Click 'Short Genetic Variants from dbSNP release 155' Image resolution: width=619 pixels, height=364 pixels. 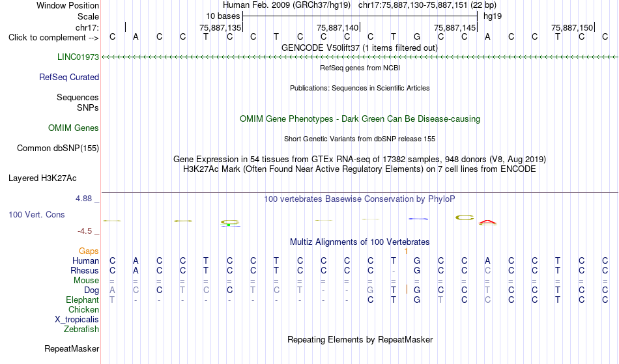click(360, 139)
